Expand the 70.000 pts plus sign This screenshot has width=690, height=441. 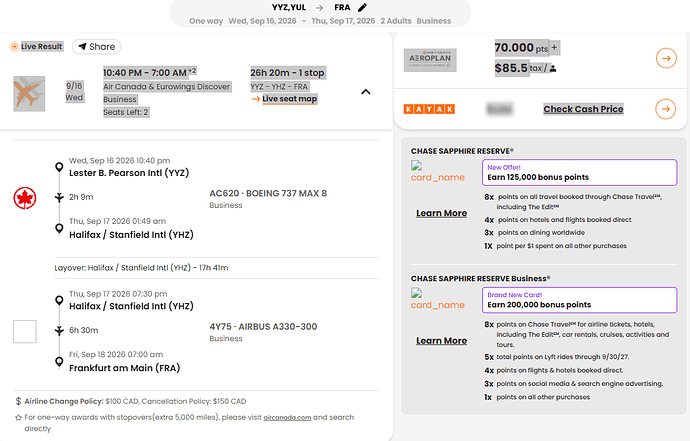pyautogui.click(x=555, y=47)
